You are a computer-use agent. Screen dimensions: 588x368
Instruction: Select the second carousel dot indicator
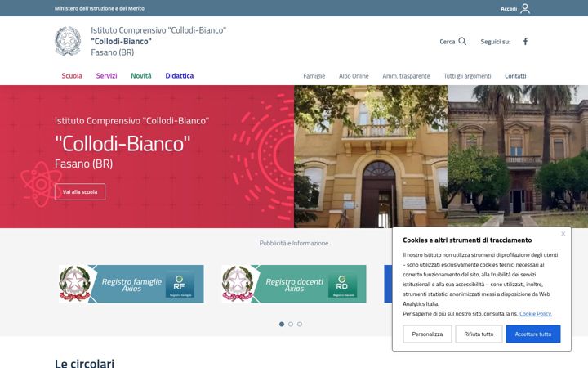291,324
